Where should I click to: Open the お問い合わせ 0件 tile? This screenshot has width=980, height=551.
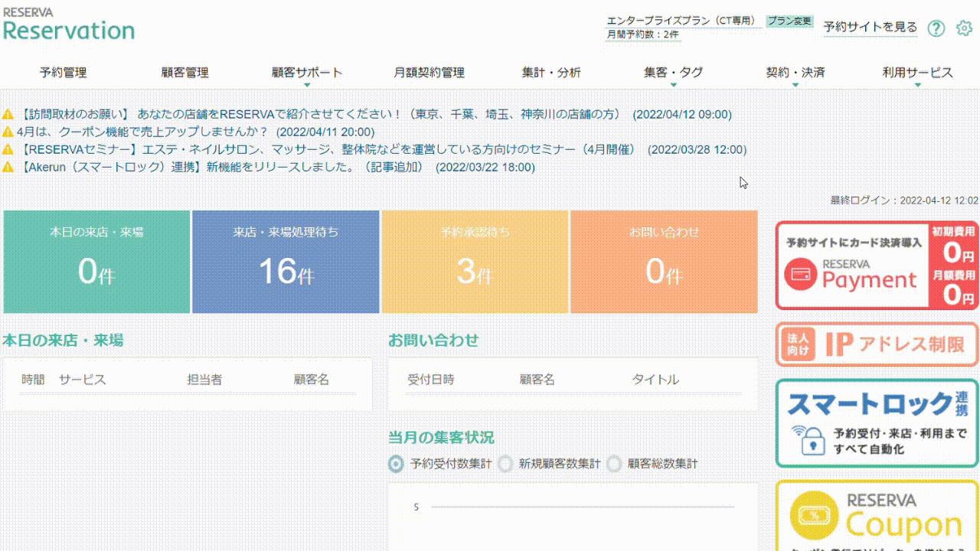(x=664, y=262)
